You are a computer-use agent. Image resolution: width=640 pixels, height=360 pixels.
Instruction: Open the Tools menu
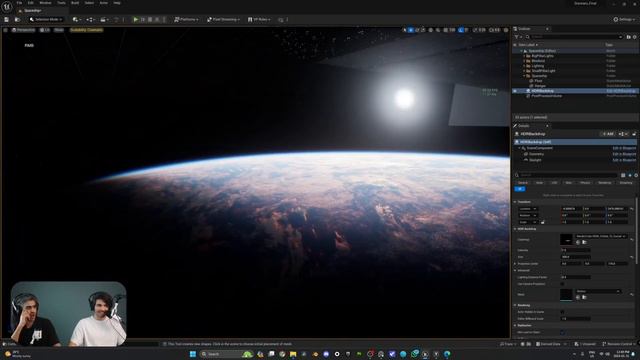[x=61, y=3]
